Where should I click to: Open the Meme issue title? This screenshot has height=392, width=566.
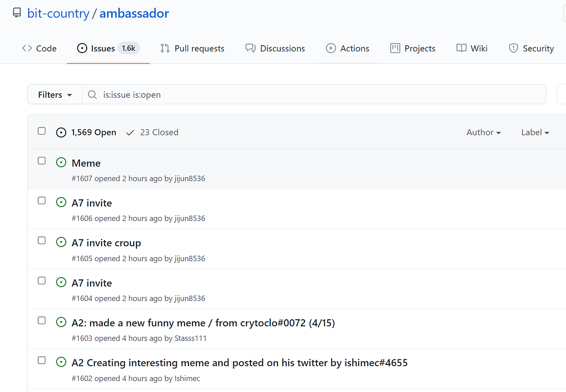(86, 163)
